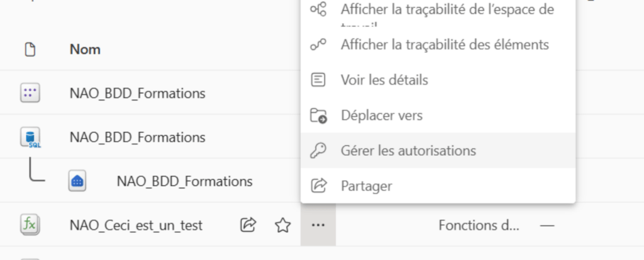The image size is (644, 260).
Task: Sort by the 'Nom' column header
Action: point(85,49)
